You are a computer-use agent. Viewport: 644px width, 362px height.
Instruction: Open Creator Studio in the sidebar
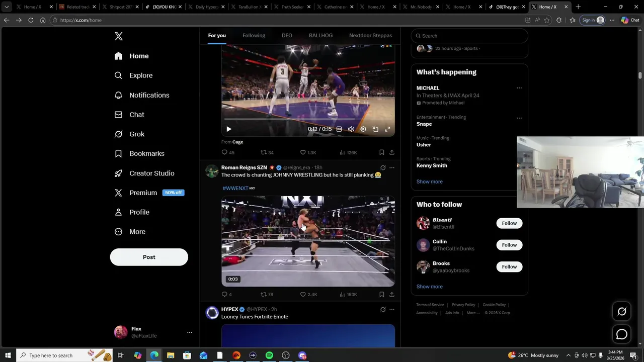click(x=144, y=173)
